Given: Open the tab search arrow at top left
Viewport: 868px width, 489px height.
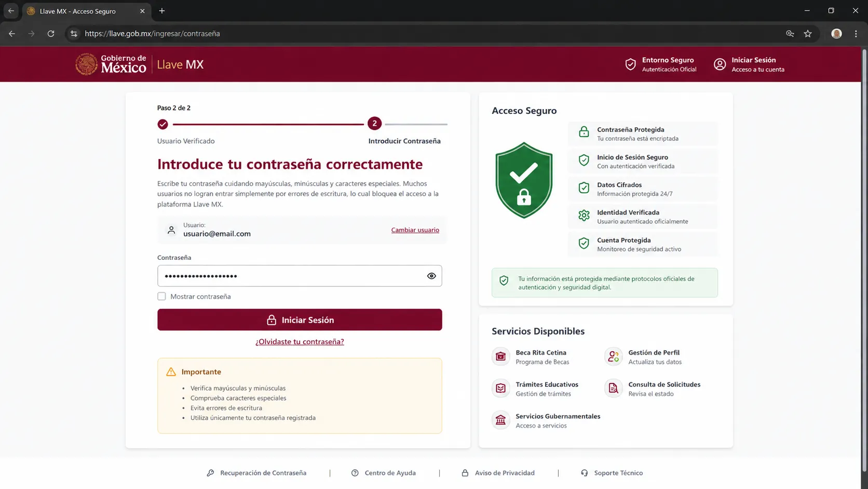Looking at the screenshot, I should pos(11,11).
